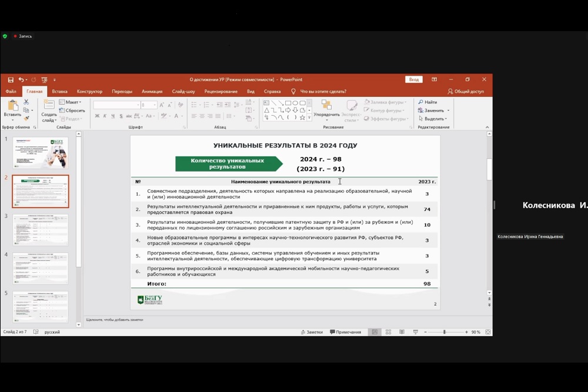The width and height of the screenshot is (588, 392).
Task: Expand the shapes gallery with More arrow
Action: [309, 118]
